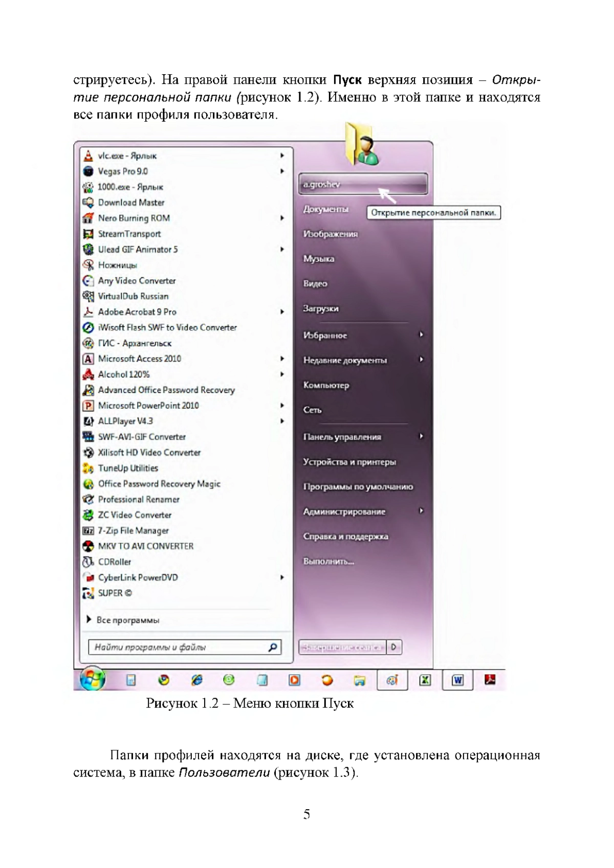Screen dimensions: 614x868
Task: Open Программы по умолчанию
Action: [x=358, y=487]
